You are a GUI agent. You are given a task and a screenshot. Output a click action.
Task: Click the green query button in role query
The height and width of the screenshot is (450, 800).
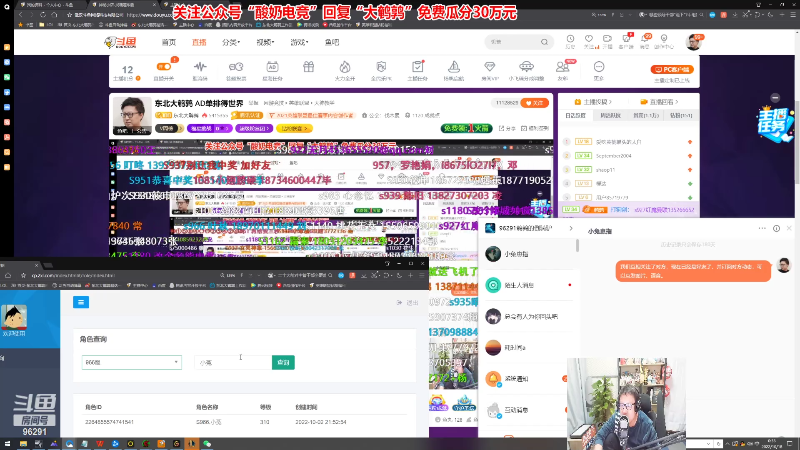(x=283, y=362)
